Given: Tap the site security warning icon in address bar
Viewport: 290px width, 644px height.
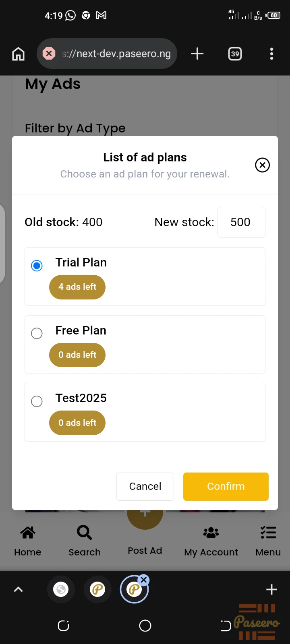Looking at the screenshot, I should coord(49,54).
